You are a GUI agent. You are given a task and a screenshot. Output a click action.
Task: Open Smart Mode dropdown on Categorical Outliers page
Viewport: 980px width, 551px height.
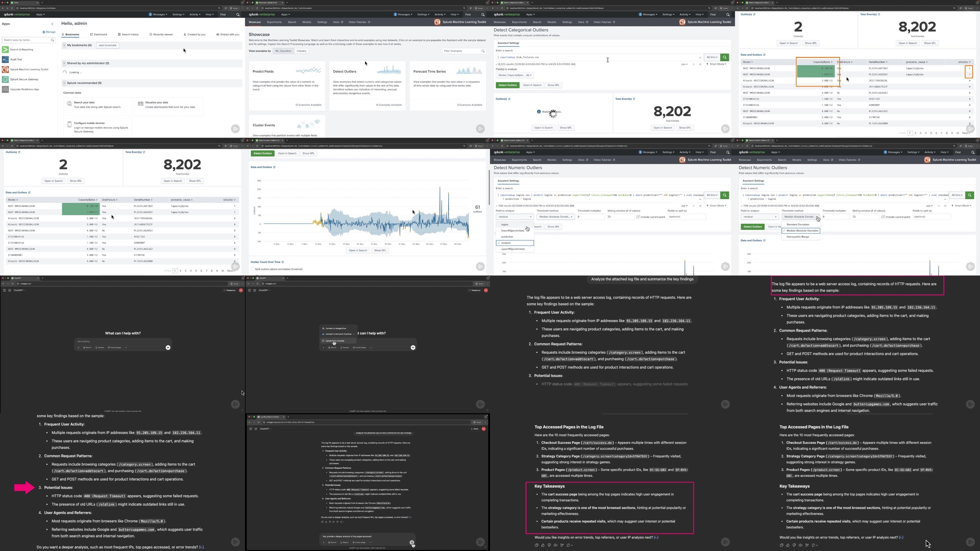point(716,64)
